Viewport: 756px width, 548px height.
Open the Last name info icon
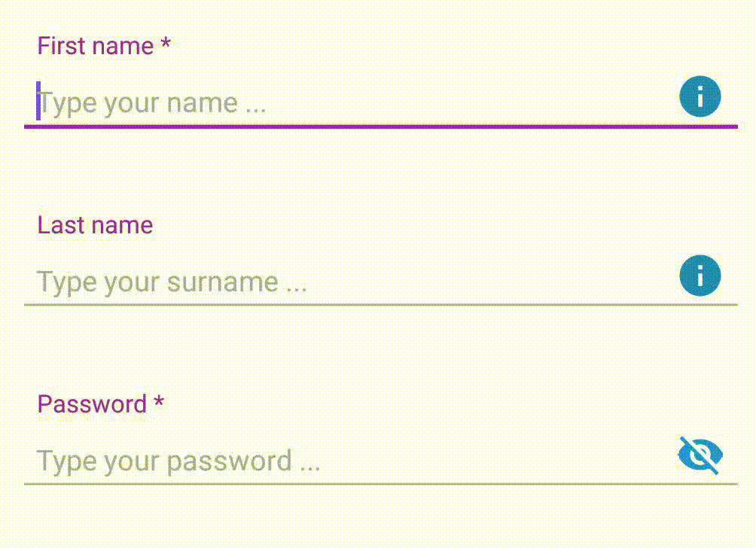click(x=700, y=276)
